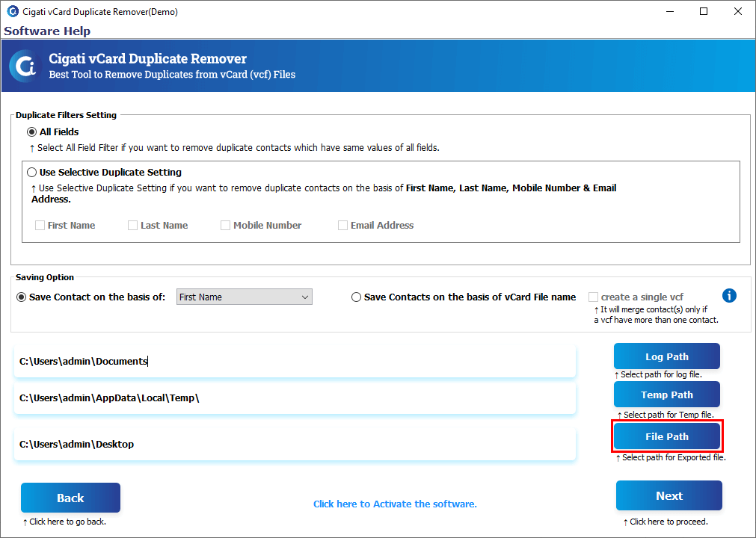Click the 'Select path for Temp file.' hint text
This screenshot has width=756, height=538.
666,415
